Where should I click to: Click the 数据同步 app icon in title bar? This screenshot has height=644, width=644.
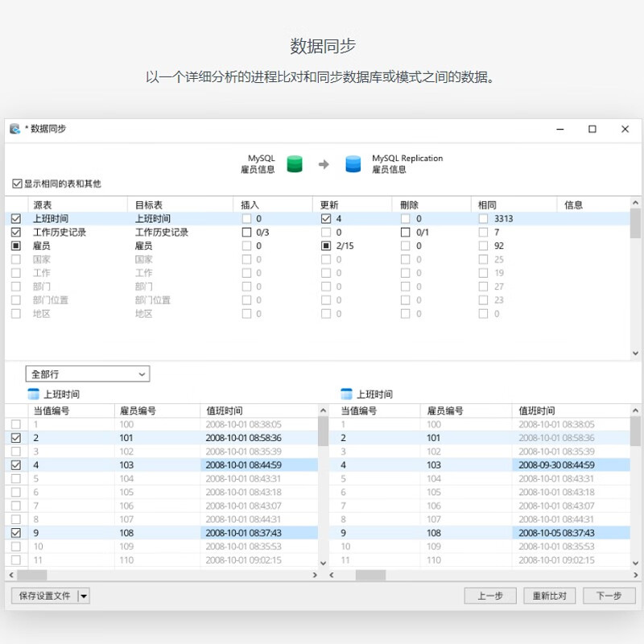(x=14, y=129)
